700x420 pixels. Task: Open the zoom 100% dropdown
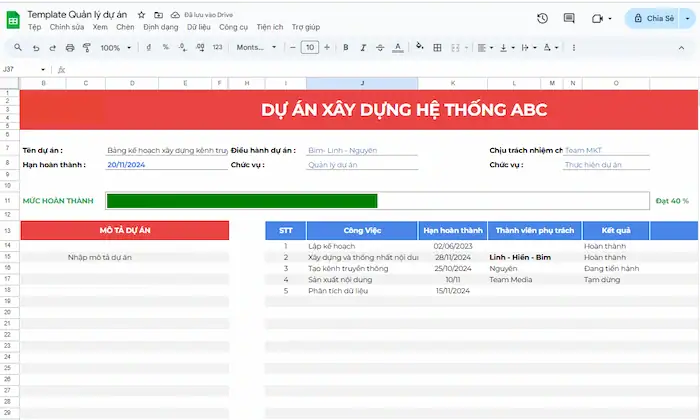tap(116, 48)
